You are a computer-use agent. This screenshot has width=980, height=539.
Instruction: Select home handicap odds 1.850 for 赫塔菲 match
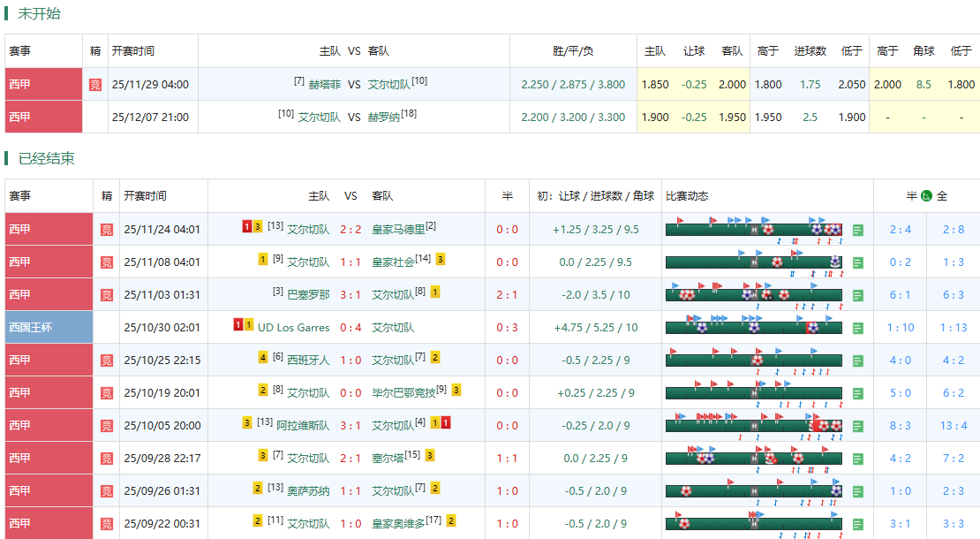click(655, 85)
